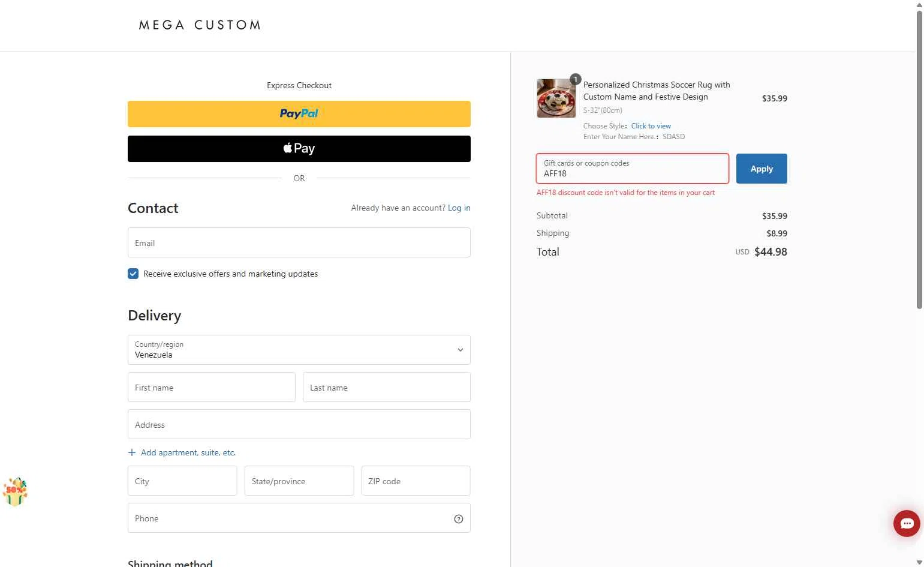
Task: Click the MEGA CUSTOM store logo
Action: pos(200,25)
